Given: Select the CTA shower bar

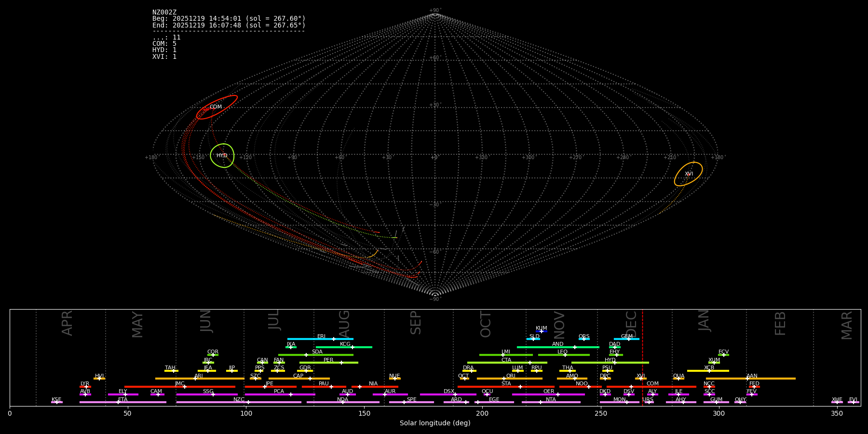Looking at the screenshot, I should point(507,363).
